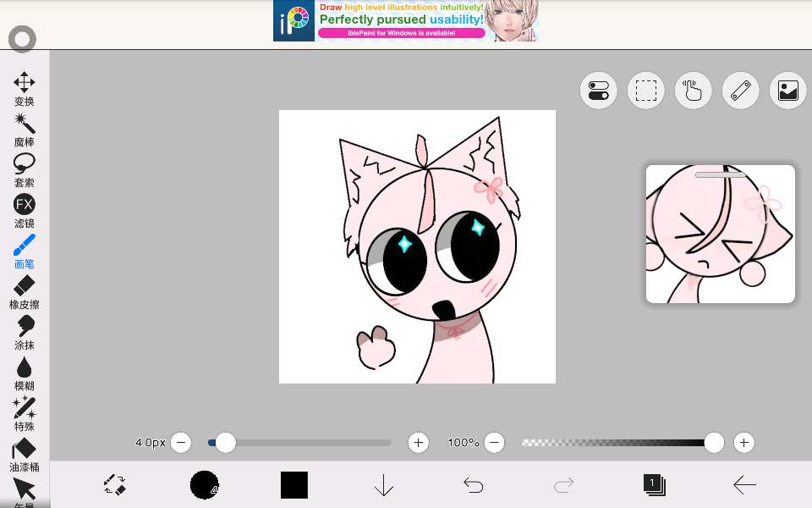Select the Paint Bucket (油漆桶) tool
The height and width of the screenshot is (508, 812).
(x=24, y=455)
